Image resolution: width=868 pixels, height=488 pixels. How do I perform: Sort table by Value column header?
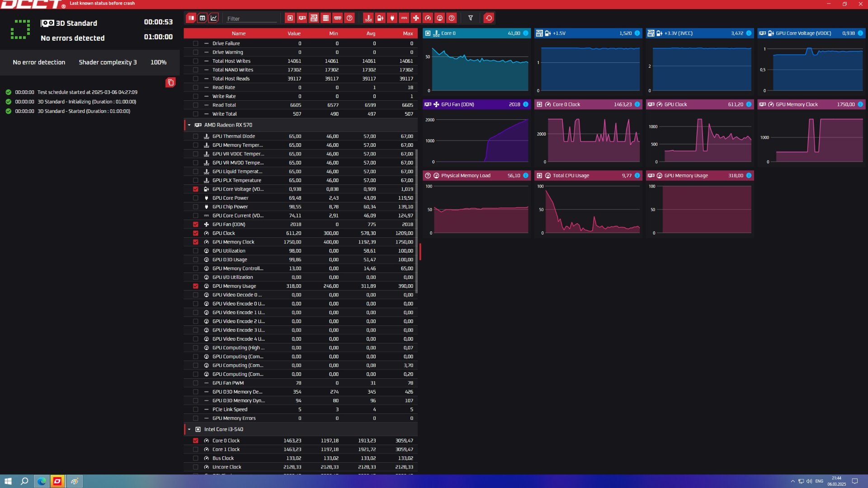pyautogui.click(x=294, y=33)
